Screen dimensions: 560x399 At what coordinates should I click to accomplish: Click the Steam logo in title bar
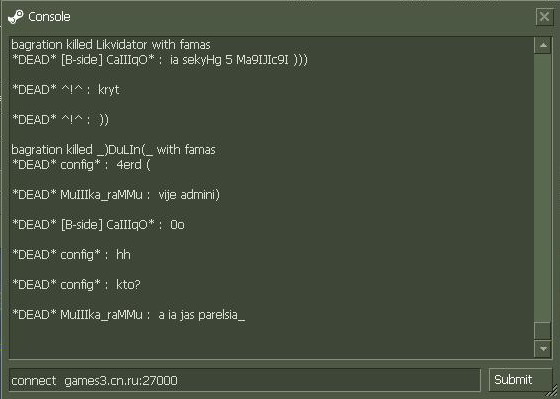pos(15,17)
